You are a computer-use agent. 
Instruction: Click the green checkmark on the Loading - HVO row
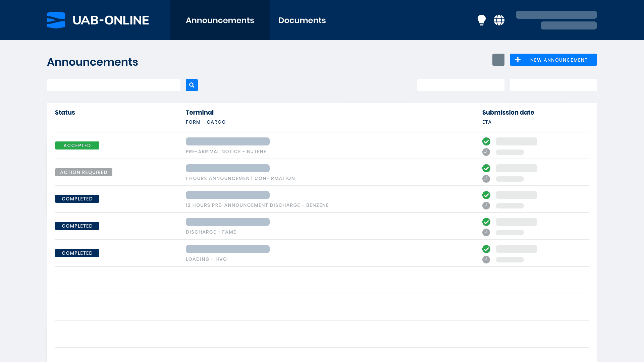(486, 249)
